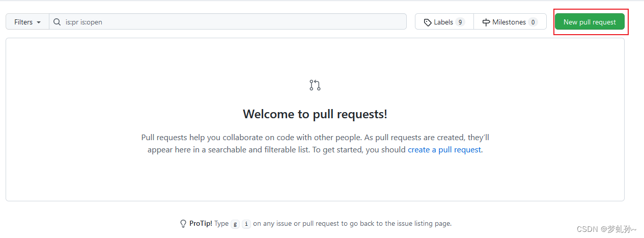Click the i keyboard key badge
This screenshot has width=644, height=238.
pyautogui.click(x=246, y=224)
